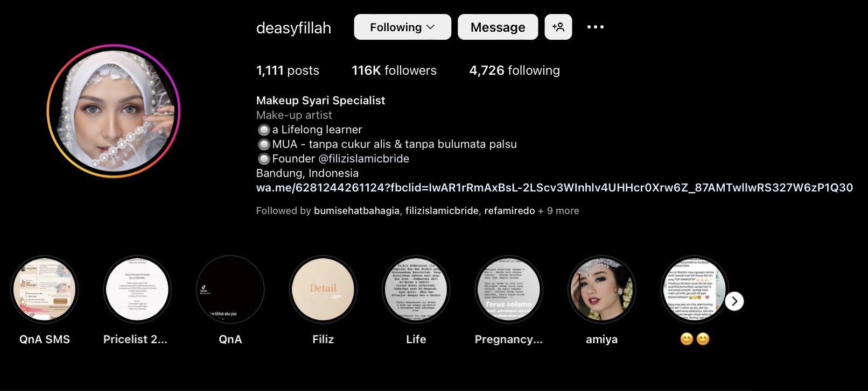Image resolution: width=868 pixels, height=391 pixels.
Task: View the 4,726 following list
Action: coord(514,70)
